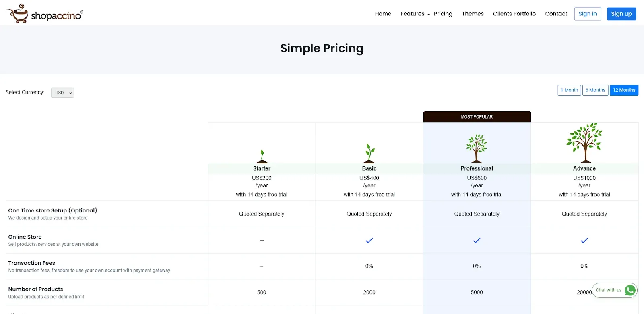Open the Themes menu item
The image size is (644, 314).
pos(473,14)
